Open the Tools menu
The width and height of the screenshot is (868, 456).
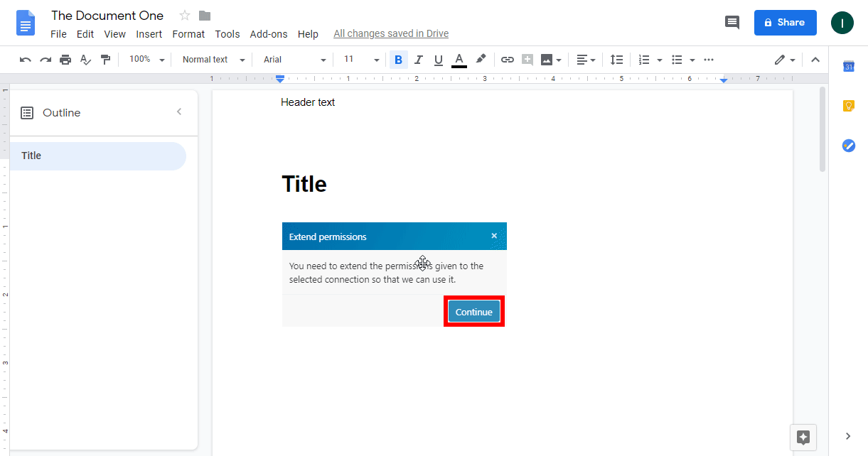pyautogui.click(x=227, y=34)
